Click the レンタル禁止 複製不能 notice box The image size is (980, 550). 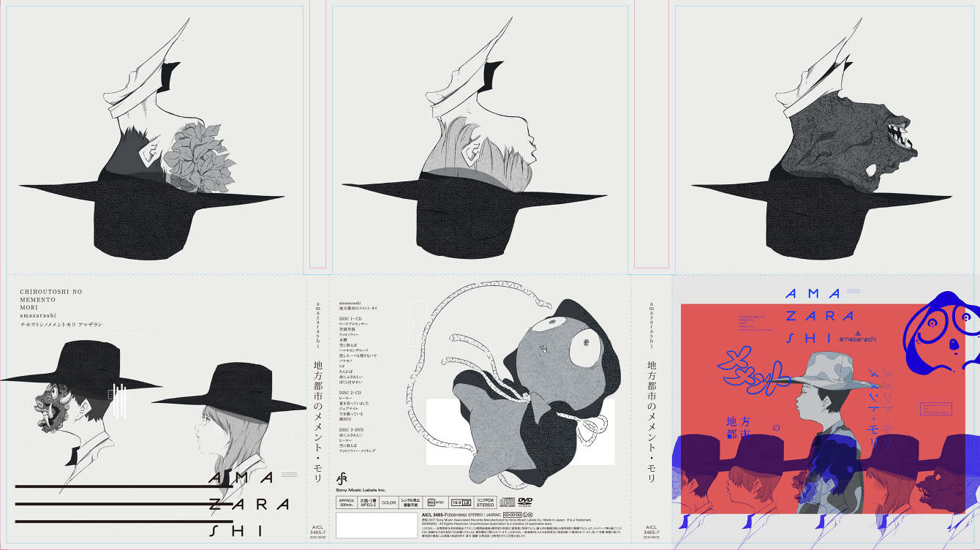point(410,502)
